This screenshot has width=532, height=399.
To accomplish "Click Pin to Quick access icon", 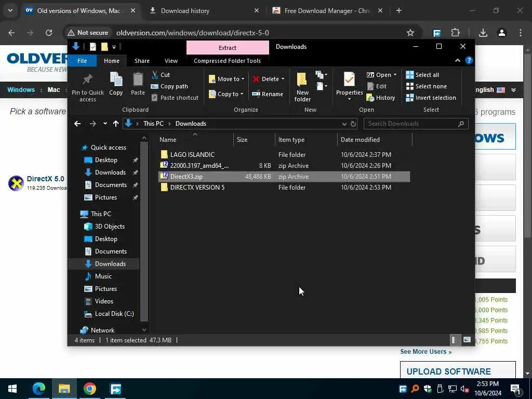I will (87, 79).
